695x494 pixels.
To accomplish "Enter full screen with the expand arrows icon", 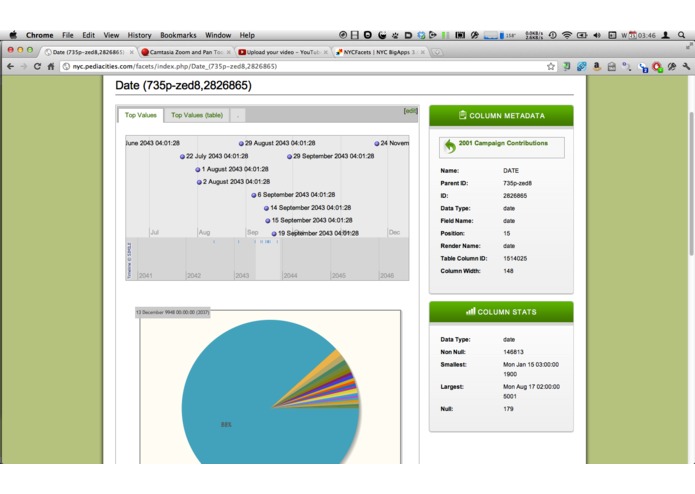I will pos(689,46).
